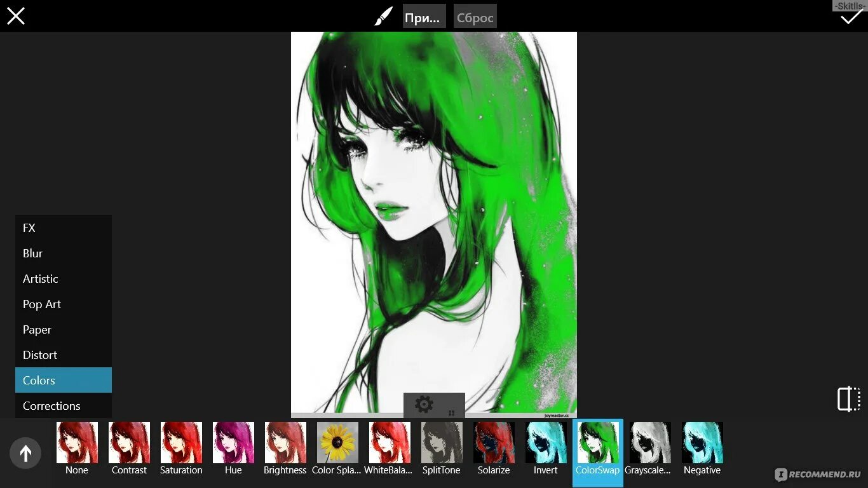Apply the Grayscale effect thumbnail
The width and height of the screenshot is (868, 488).
click(650, 442)
